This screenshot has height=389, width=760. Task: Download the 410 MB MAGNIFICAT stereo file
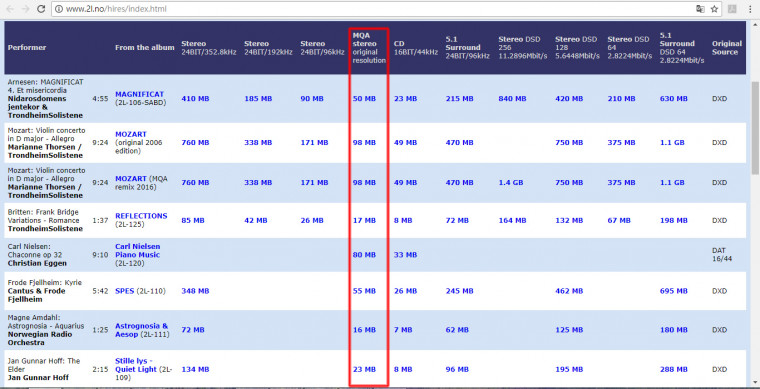[195, 99]
